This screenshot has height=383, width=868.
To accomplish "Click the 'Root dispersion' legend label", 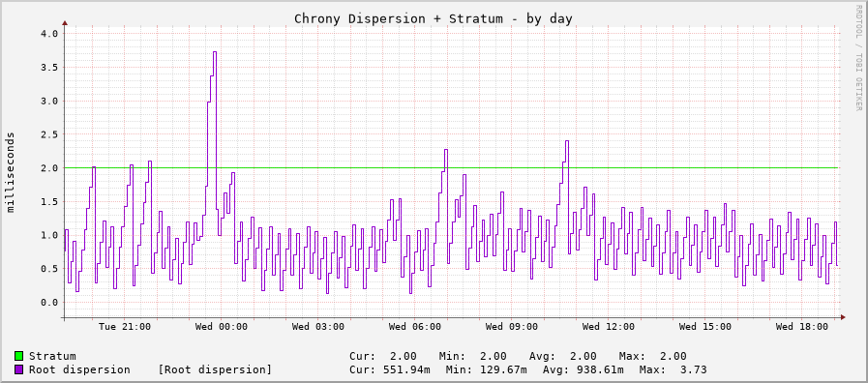I will (x=79, y=369).
